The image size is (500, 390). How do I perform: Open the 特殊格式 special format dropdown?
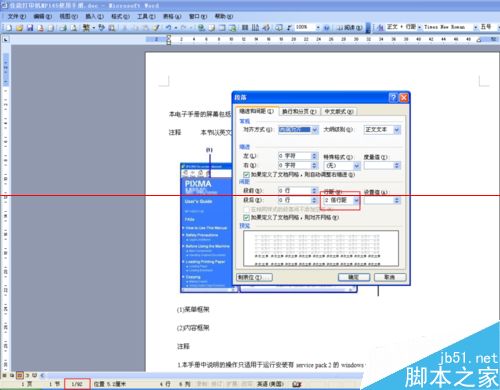tap(357, 165)
